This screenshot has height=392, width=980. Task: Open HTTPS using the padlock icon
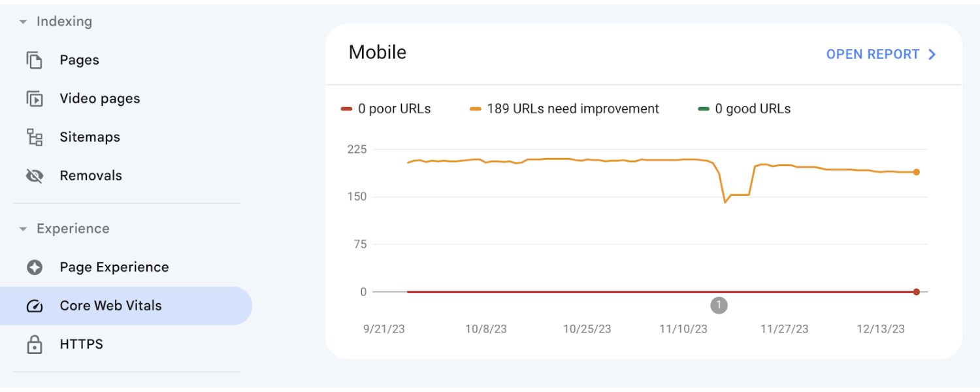pyautogui.click(x=35, y=344)
